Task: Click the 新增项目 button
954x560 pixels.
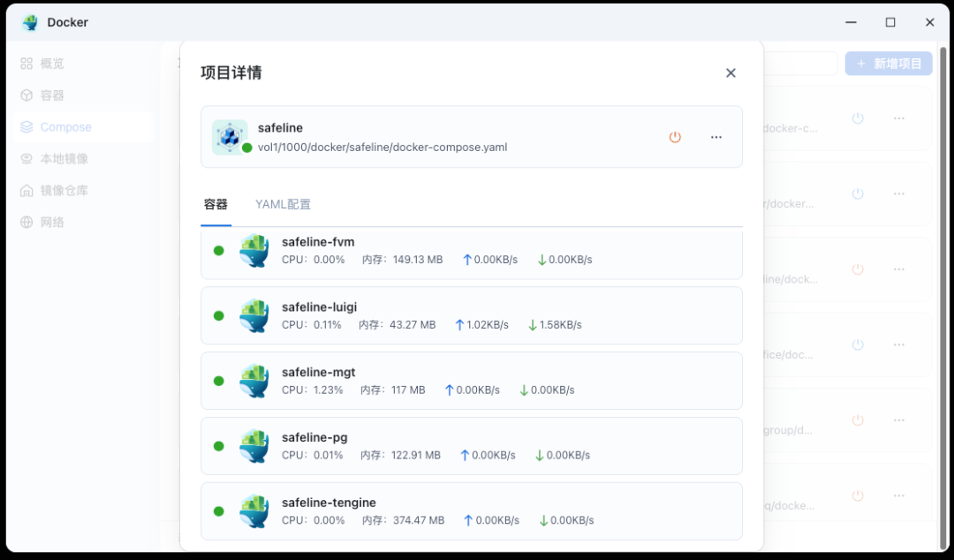Action: (889, 64)
